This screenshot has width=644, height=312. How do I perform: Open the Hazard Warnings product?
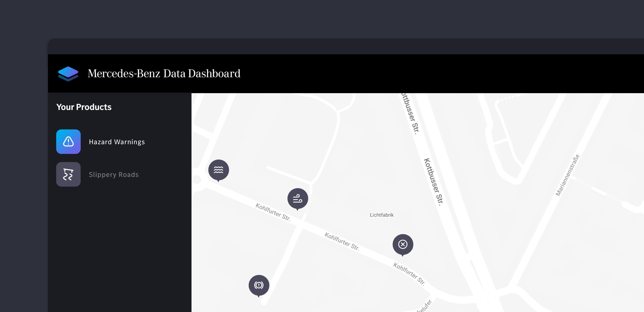(x=117, y=142)
